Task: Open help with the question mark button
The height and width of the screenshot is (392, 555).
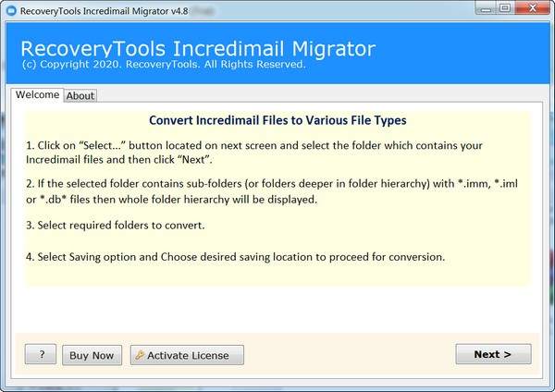Action: click(x=41, y=355)
